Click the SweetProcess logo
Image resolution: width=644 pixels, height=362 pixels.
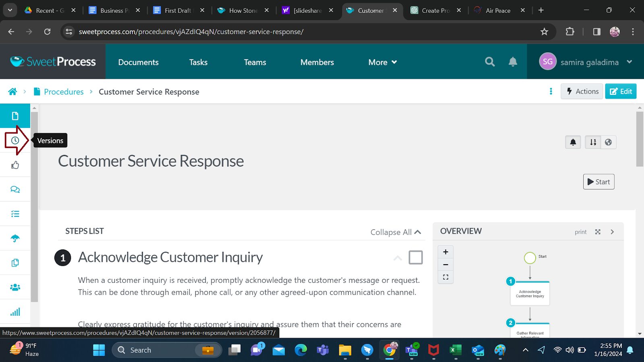[53, 62]
